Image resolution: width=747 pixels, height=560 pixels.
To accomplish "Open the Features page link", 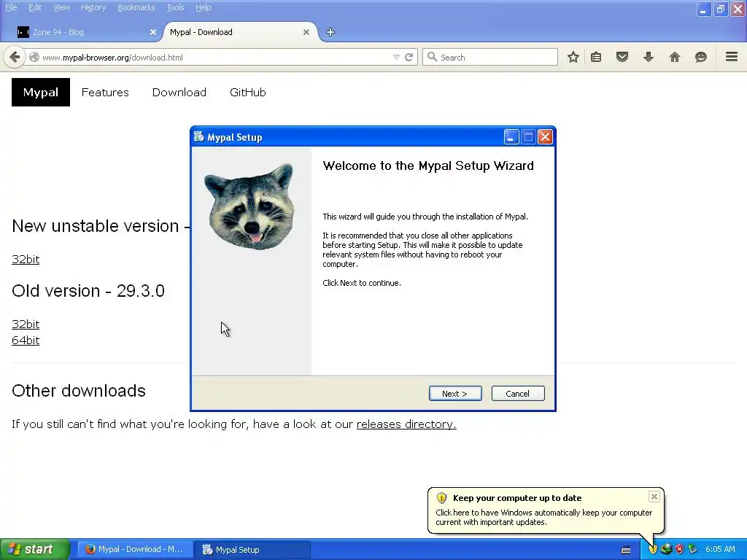I will click(105, 93).
